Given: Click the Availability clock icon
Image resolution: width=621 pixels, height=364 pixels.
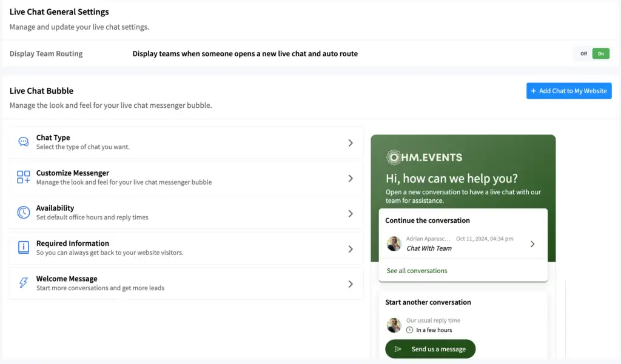Looking at the screenshot, I should (23, 211).
